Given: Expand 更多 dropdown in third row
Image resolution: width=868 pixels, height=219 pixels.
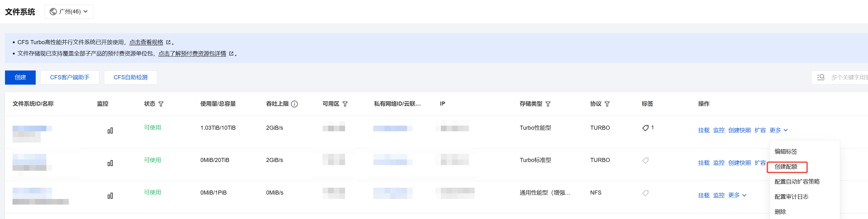Looking at the screenshot, I should point(737,196).
